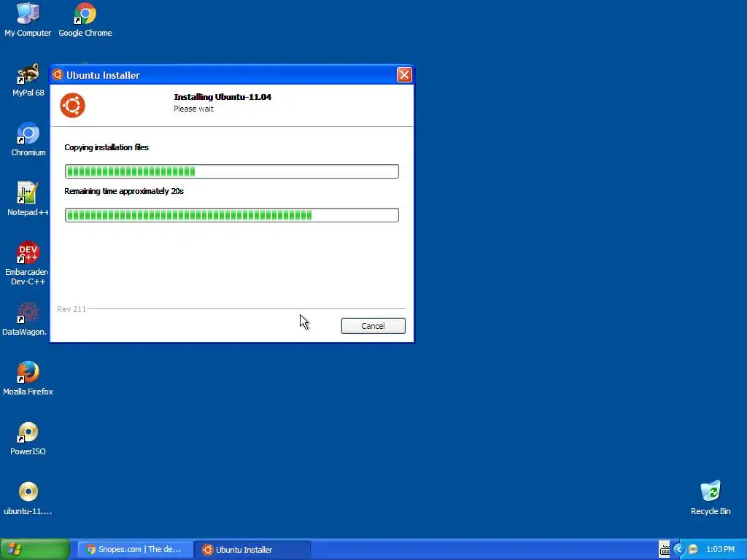This screenshot has height=560, width=747.
Task: Select the PowerISO desktop icon
Action: point(28,439)
